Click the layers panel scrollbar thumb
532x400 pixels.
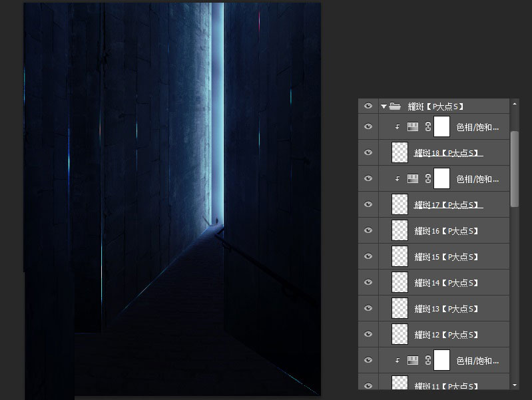pos(515,168)
